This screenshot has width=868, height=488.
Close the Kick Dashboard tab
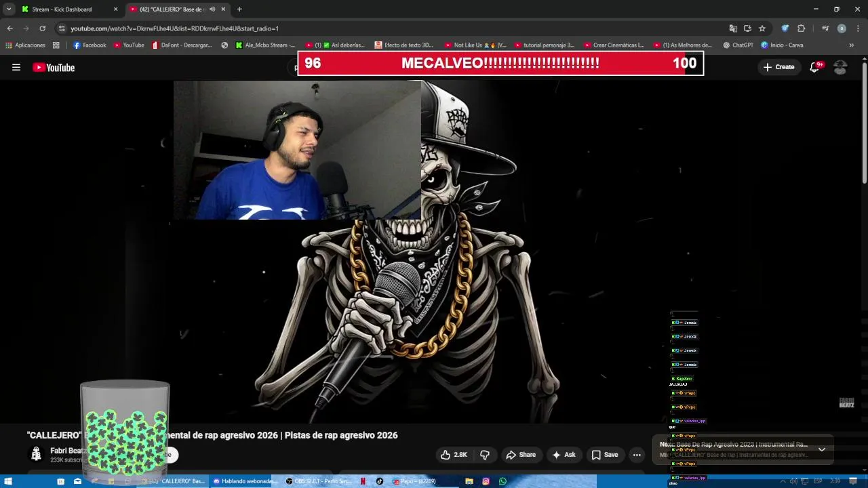coord(115,9)
